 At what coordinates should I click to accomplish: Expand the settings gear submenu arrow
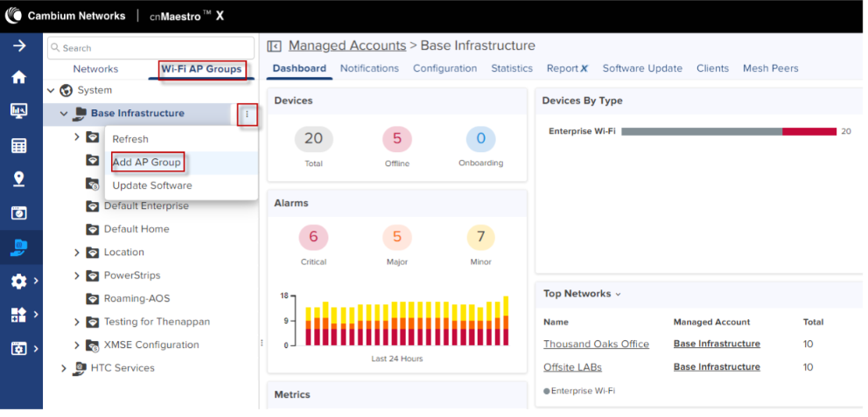pos(35,281)
